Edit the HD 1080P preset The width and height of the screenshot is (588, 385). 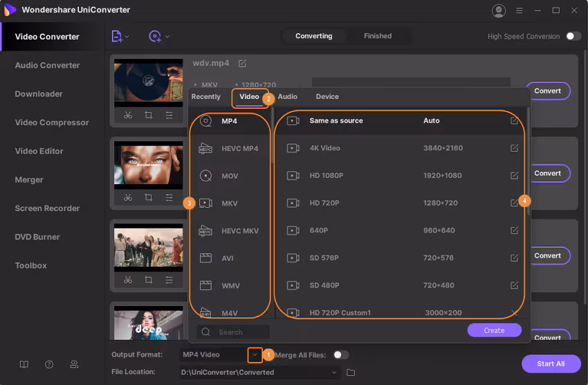(x=514, y=175)
